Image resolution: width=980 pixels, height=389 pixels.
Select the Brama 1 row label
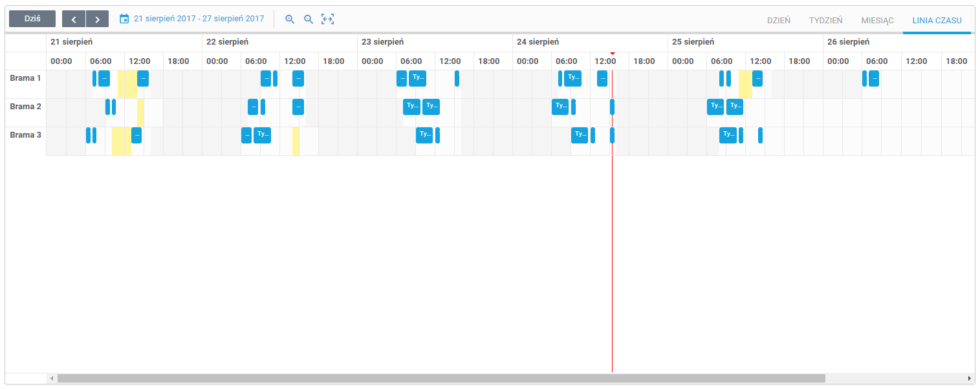pyautogui.click(x=25, y=78)
